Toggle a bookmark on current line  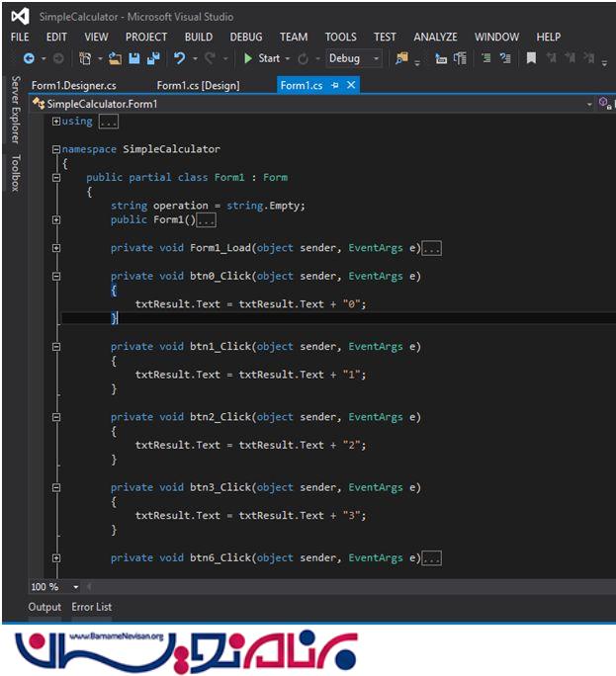(x=531, y=58)
